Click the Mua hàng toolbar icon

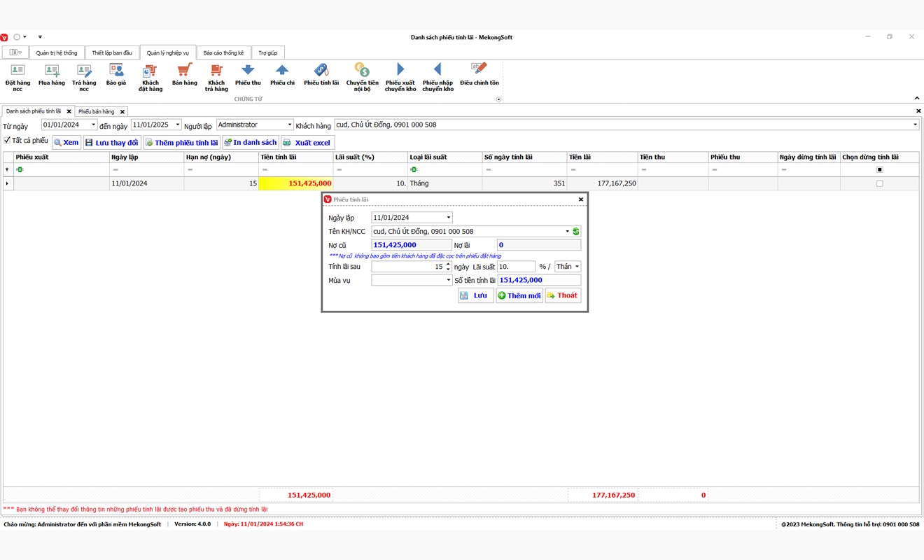click(x=52, y=71)
